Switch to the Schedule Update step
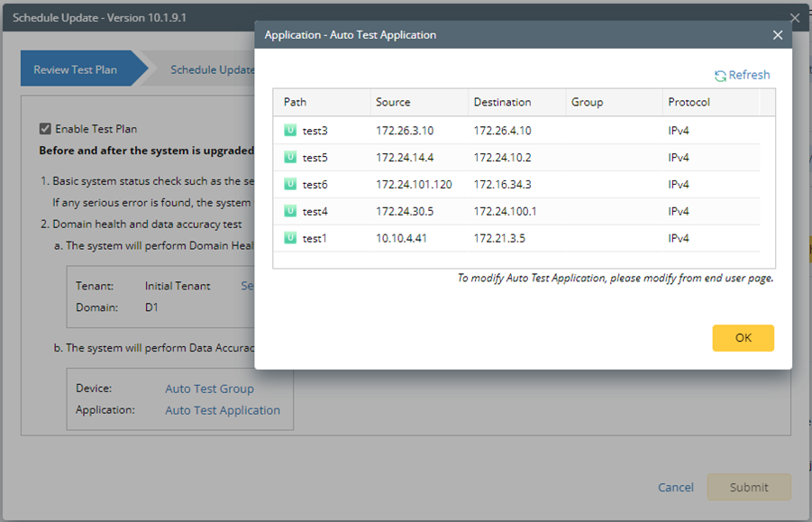 coord(212,69)
